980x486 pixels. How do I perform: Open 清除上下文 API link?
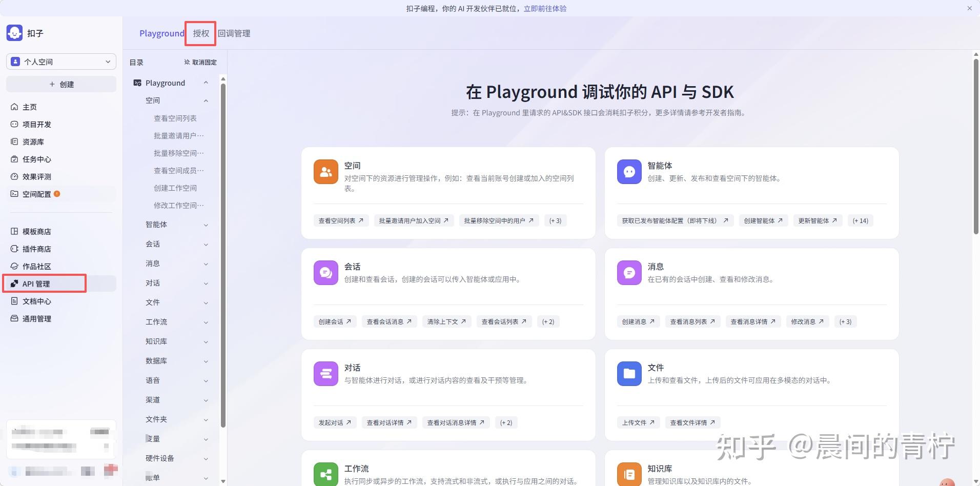446,321
